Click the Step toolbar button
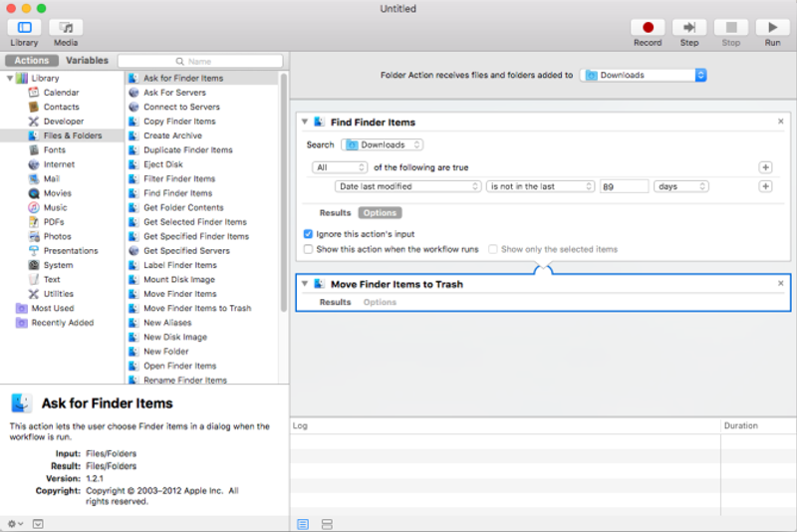 click(x=689, y=28)
